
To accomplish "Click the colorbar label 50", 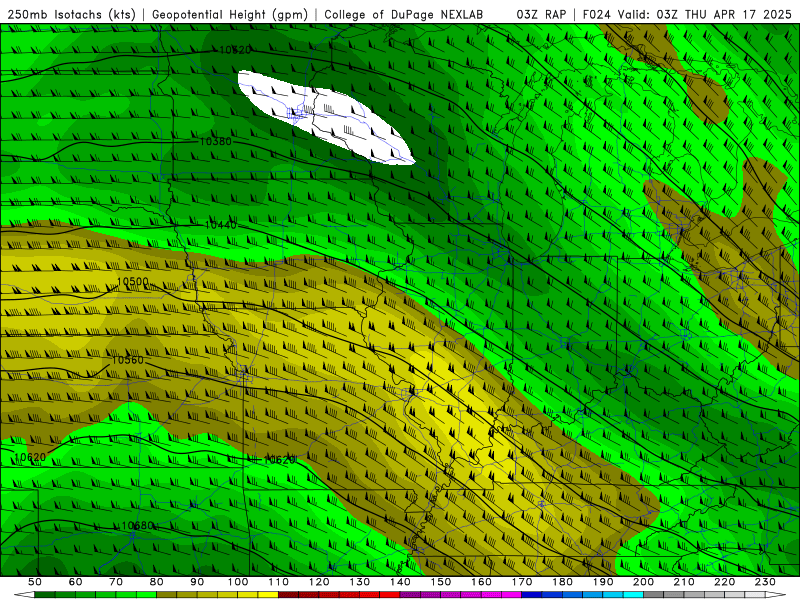I will coord(35,582).
